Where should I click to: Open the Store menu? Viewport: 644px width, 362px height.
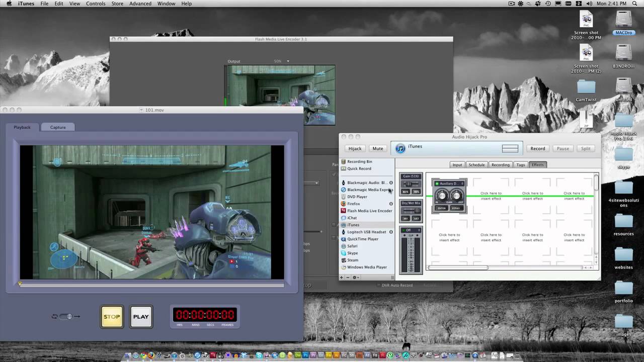coord(117,4)
